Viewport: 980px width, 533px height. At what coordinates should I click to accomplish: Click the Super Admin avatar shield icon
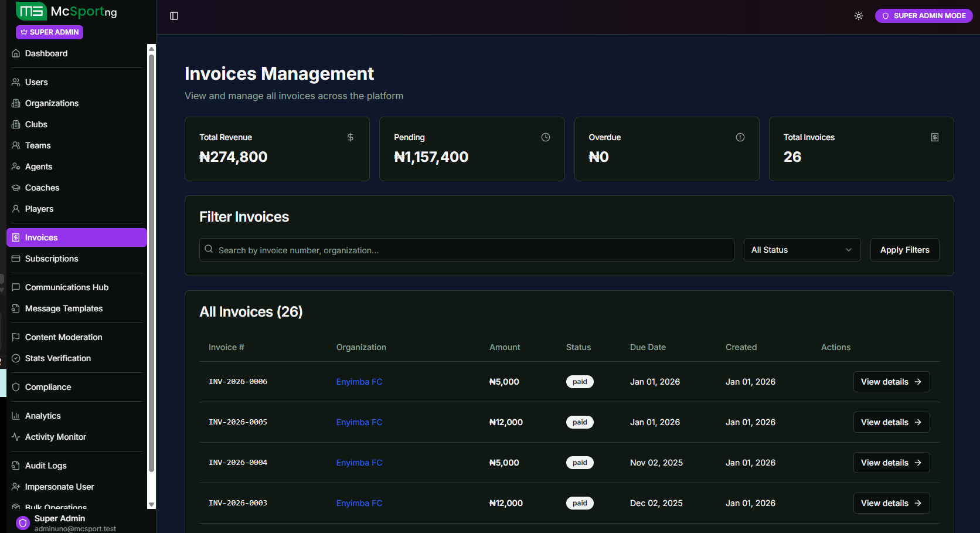(x=23, y=522)
